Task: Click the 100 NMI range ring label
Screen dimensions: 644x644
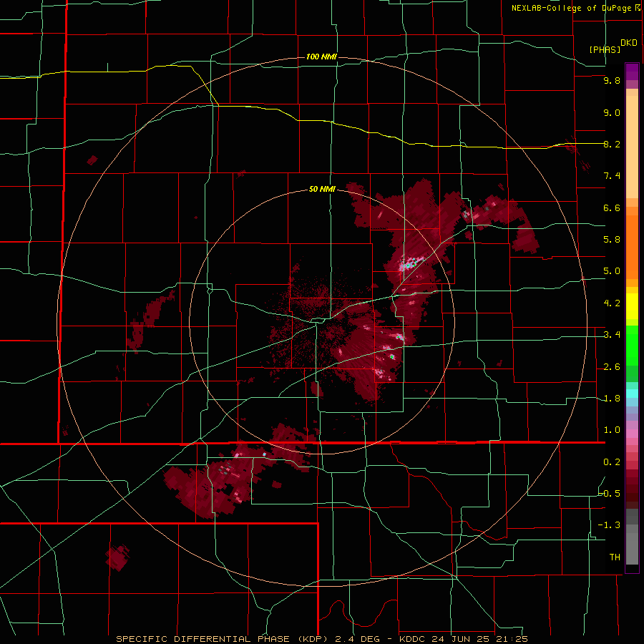Action: 321,57
